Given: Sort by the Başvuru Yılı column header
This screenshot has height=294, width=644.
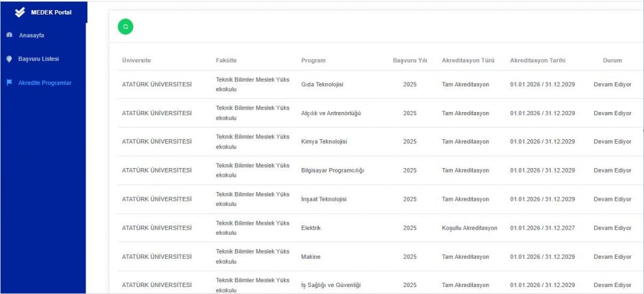Looking at the screenshot, I should point(409,60).
